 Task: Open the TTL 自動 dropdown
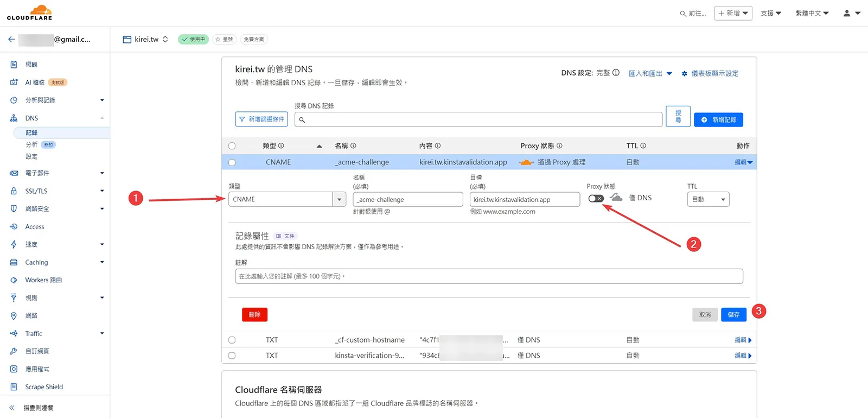[709, 199]
